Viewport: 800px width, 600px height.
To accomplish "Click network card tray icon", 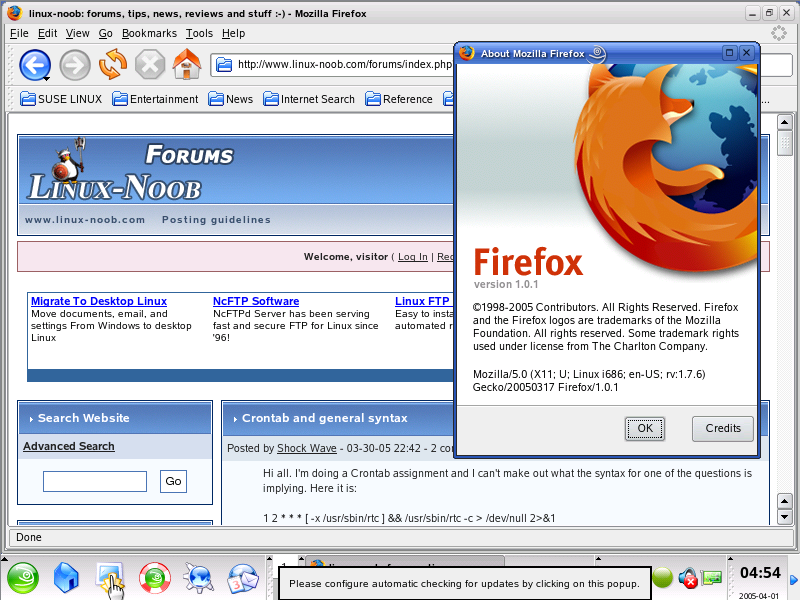I will 712,578.
